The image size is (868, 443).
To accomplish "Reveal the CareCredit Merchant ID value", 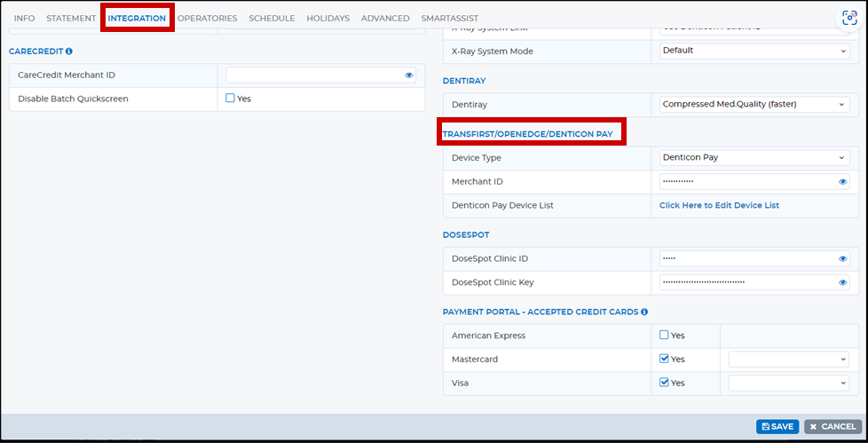I will pos(409,75).
